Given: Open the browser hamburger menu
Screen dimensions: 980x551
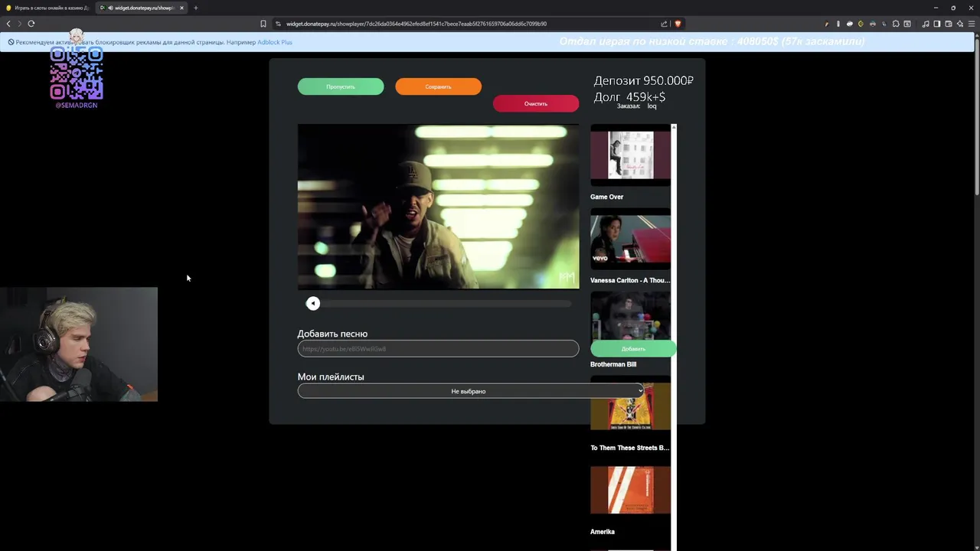Looking at the screenshot, I should [972, 24].
